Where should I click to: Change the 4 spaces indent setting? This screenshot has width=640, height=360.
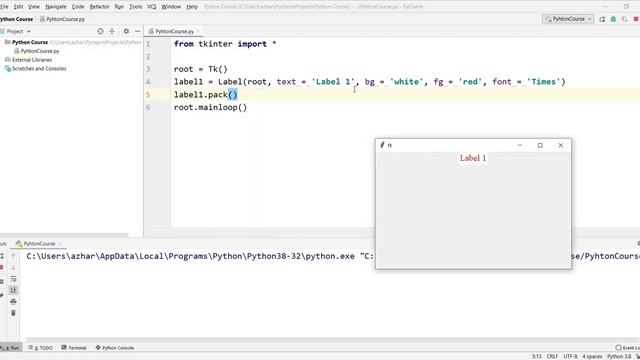592,356
